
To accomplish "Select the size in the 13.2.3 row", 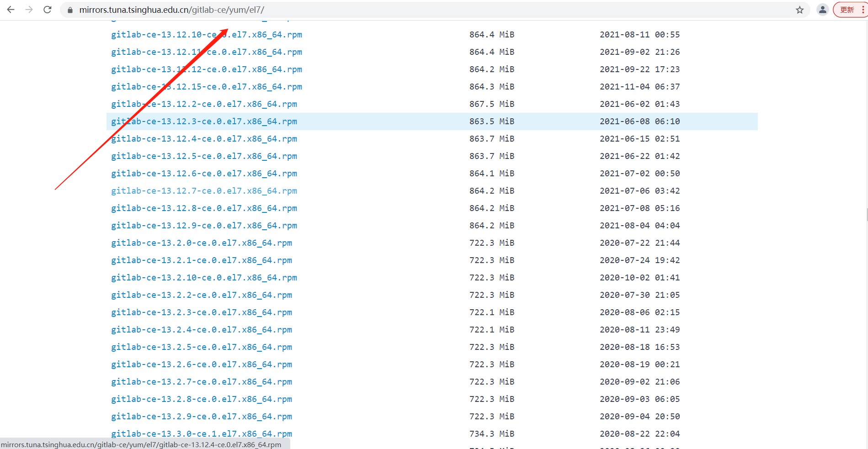I will tap(492, 312).
